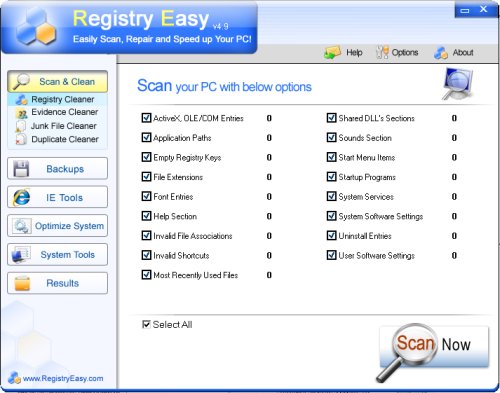Uncheck Uninstall Entries option
The height and width of the screenshot is (393, 500).
[x=331, y=236]
